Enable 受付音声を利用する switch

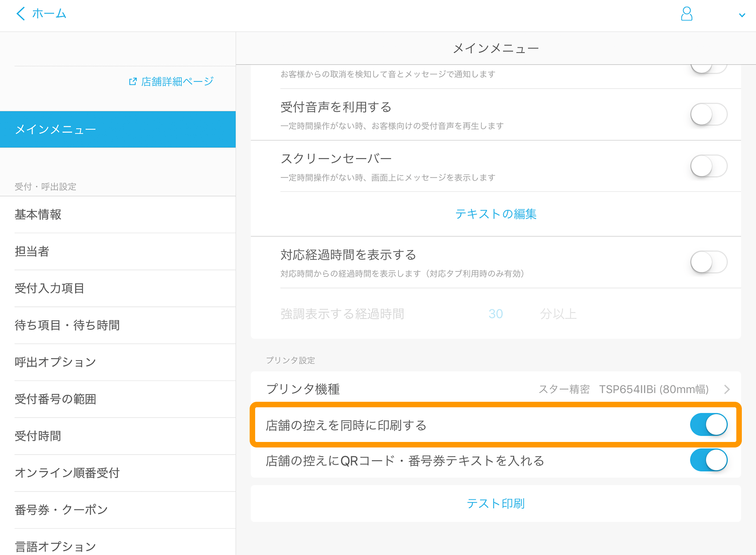pos(708,114)
